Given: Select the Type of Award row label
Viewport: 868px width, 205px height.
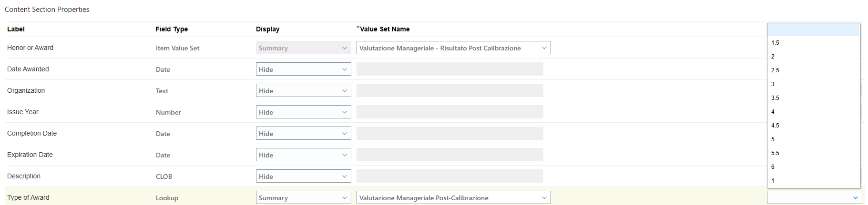Looking at the screenshot, I should pyautogui.click(x=28, y=197).
